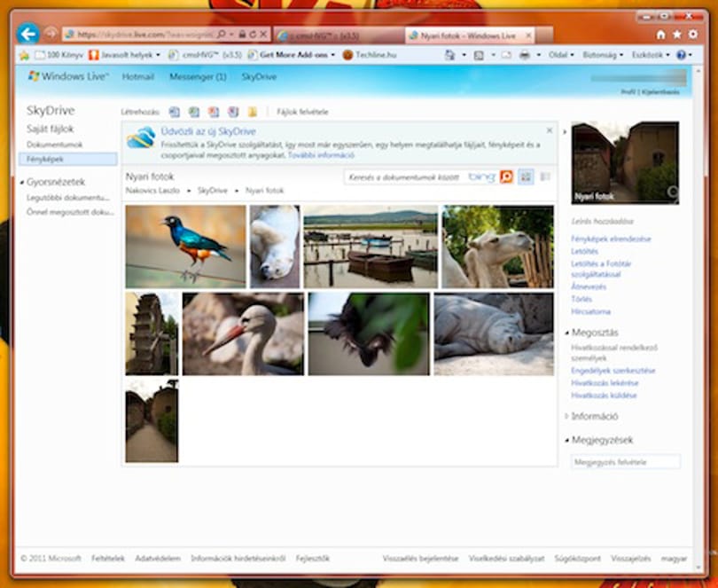
Task: Open the blue bird photo thumbnail
Action: pyautogui.click(x=185, y=247)
